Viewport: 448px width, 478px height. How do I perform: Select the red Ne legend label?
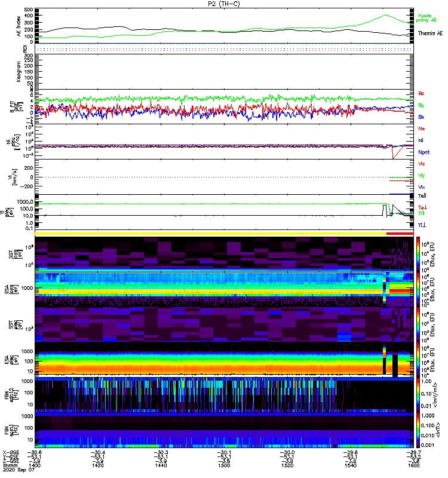[x=422, y=128]
